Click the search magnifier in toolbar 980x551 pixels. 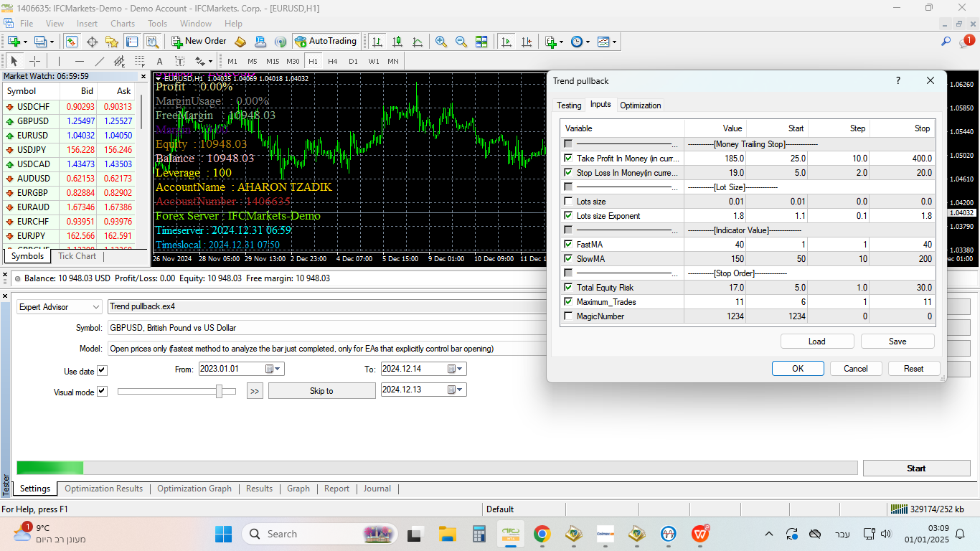(x=946, y=42)
